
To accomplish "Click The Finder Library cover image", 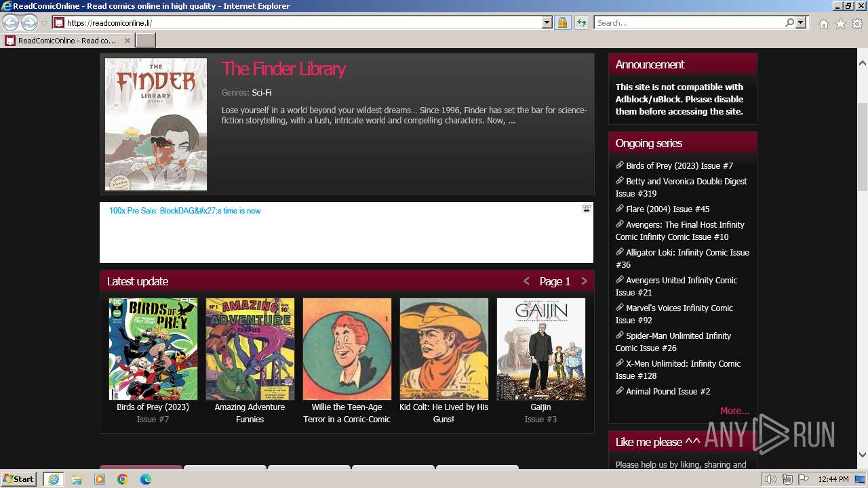I will point(156,124).
